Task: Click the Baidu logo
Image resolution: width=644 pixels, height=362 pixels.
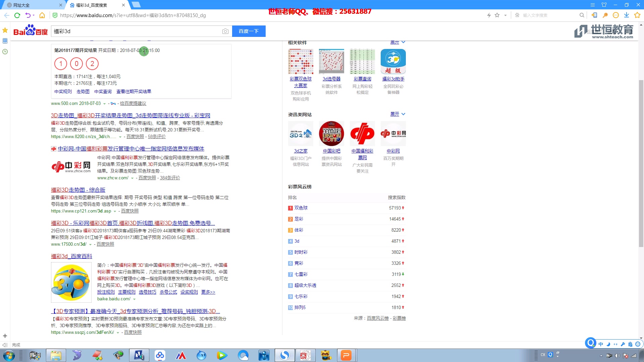Action: click(x=31, y=31)
